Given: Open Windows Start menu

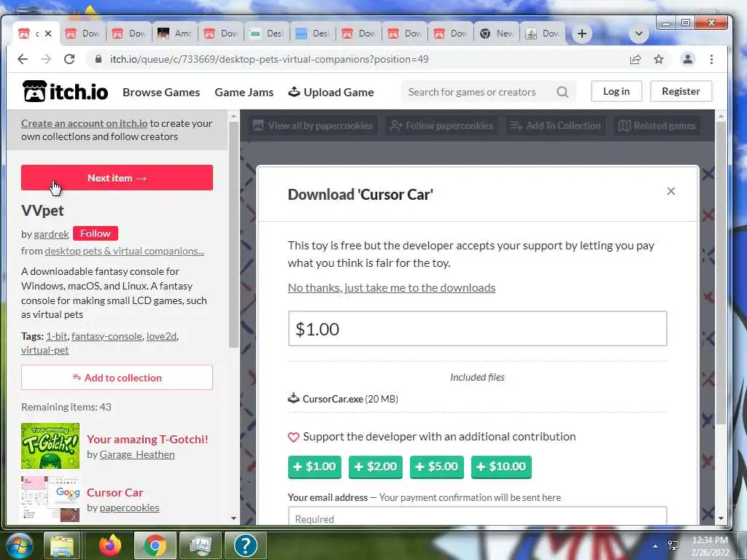Looking at the screenshot, I should click(x=19, y=545).
